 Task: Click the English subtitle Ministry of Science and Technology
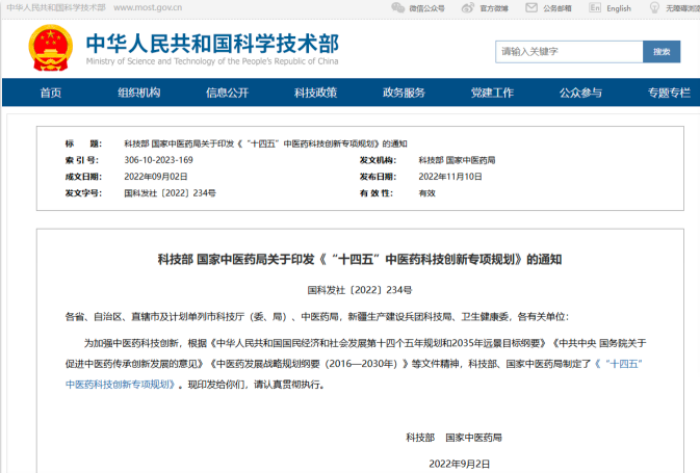pos(212,61)
